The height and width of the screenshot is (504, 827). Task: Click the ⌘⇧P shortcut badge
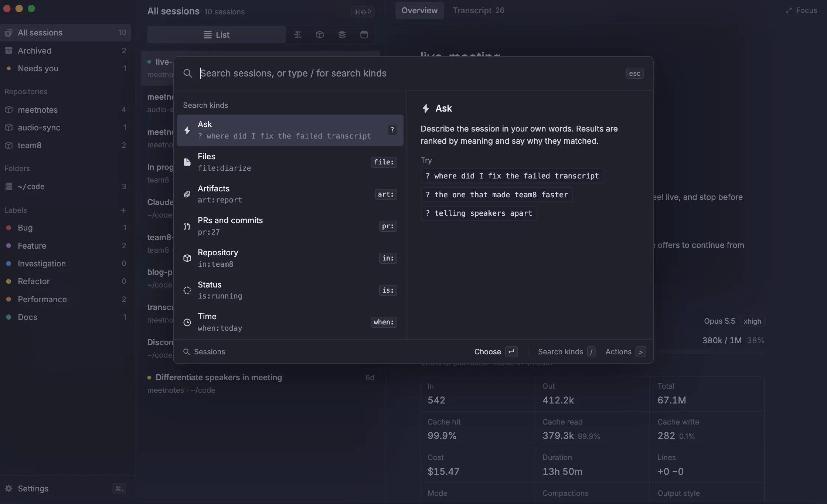click(x=363, y=12)
